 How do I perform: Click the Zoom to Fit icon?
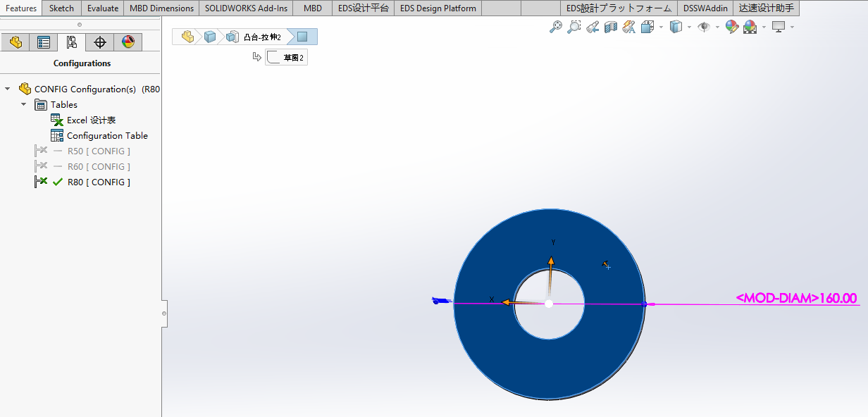click(556, 27)
